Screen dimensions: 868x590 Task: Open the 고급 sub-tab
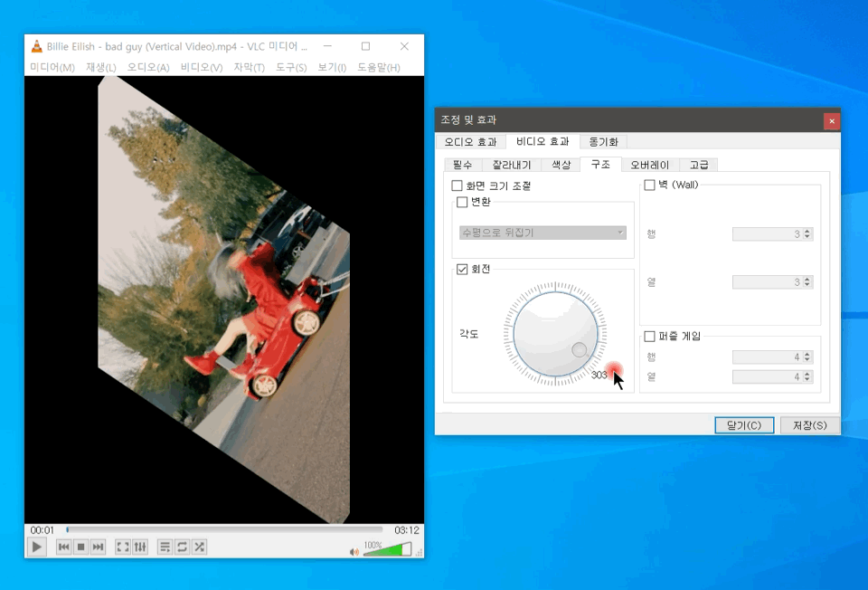pyautogui.click(x=699, y=165)
